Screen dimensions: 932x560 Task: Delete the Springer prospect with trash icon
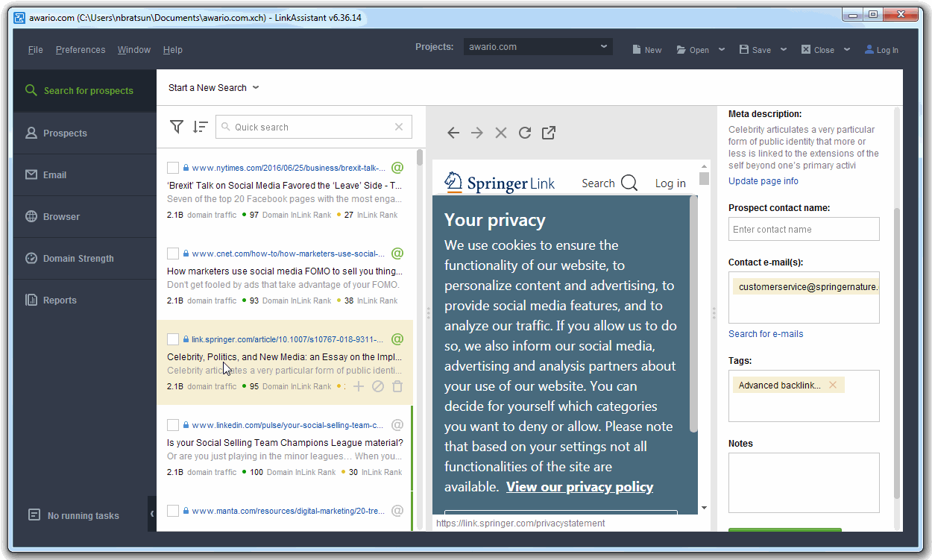tap(397, 386)
